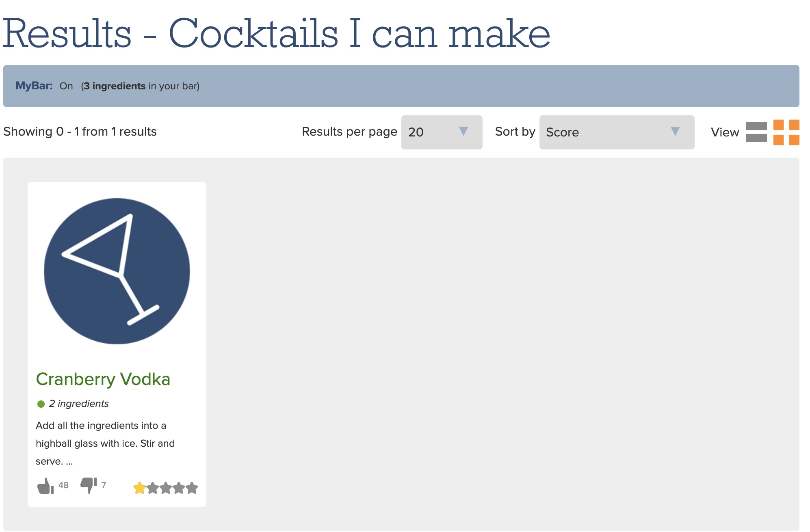This screenshot has width=810, height=532.
Task: Switch to list view layout
Action: pos(756,132)
